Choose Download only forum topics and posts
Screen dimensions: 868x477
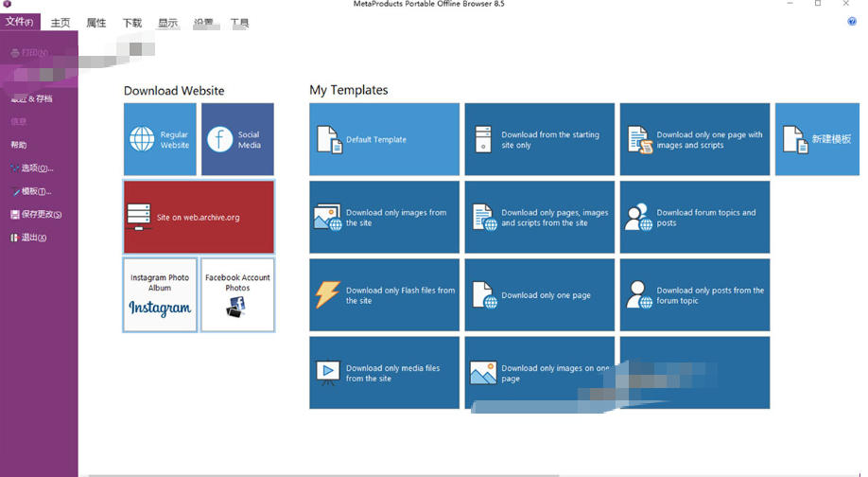pyautogui.click(x=695, y=218)
